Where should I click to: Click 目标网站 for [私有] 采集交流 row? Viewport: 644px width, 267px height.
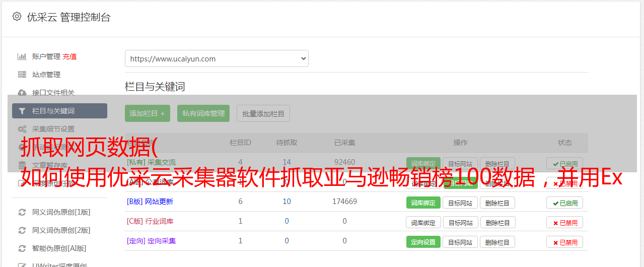click(460, 164)
